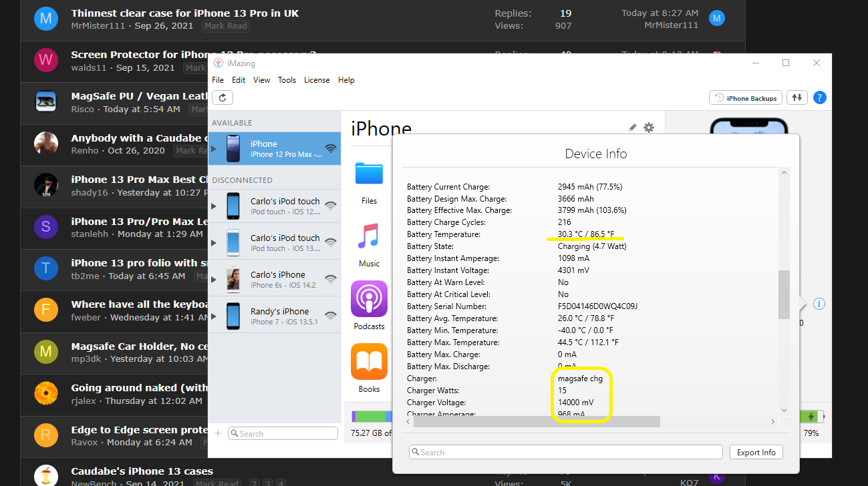Open the Tools menu in iMazing

point(287,80)
